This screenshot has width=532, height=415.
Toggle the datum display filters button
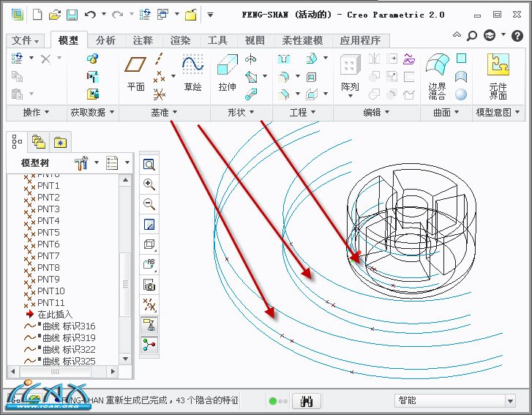pyautogui.click(x=149, y=304)
